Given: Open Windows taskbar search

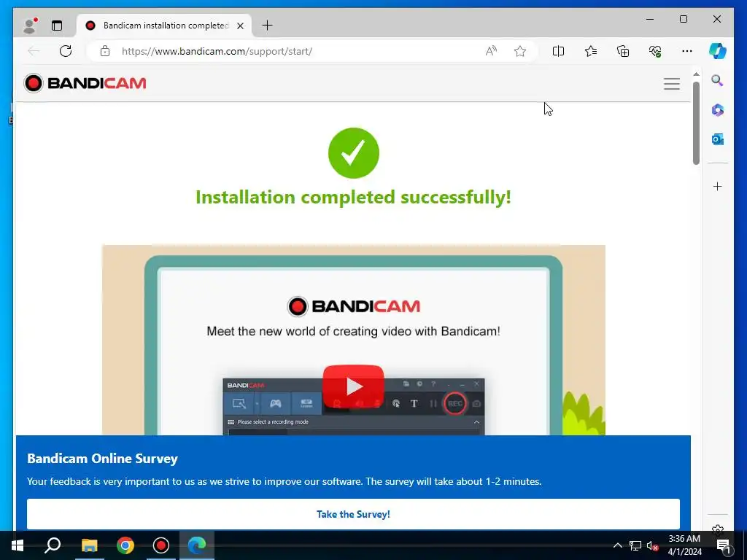Looking at the screenshot, I should pyautogui.click(x=53, y=545).
